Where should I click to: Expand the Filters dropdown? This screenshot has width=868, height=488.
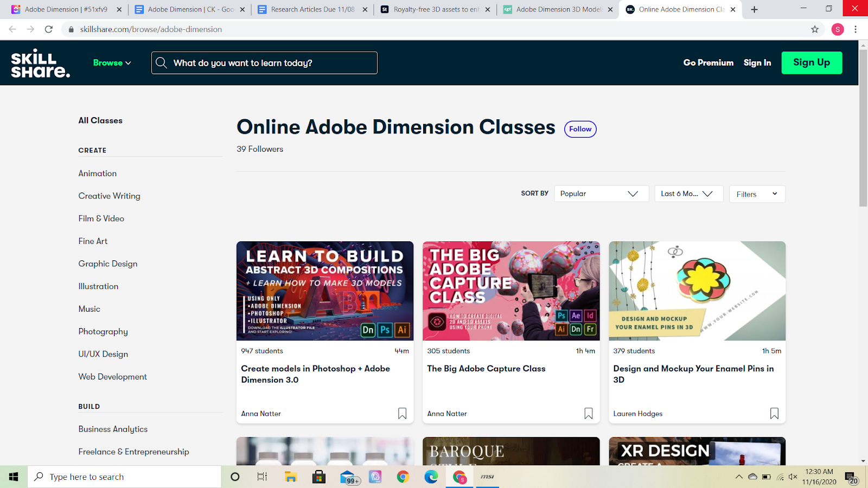tap(757, 194)
